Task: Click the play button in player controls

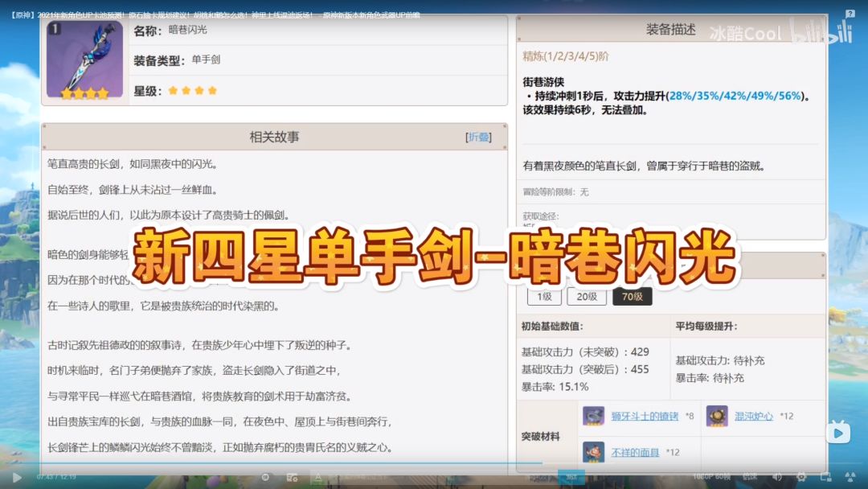Action: pyautogui.click(x=17, y=478)
